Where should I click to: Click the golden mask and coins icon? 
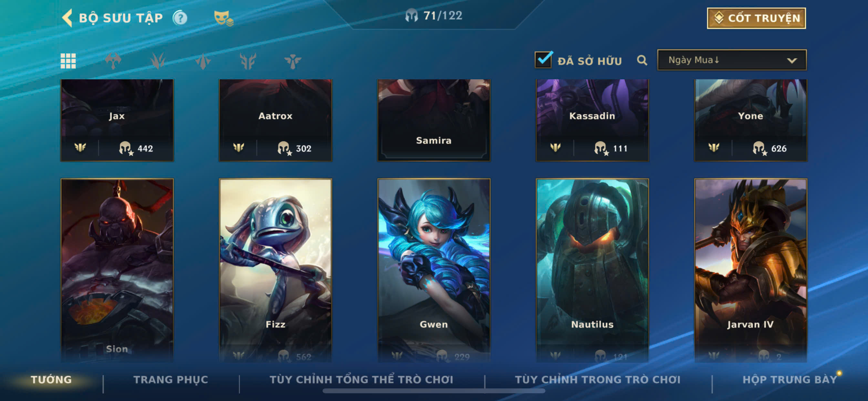point(223,18)
